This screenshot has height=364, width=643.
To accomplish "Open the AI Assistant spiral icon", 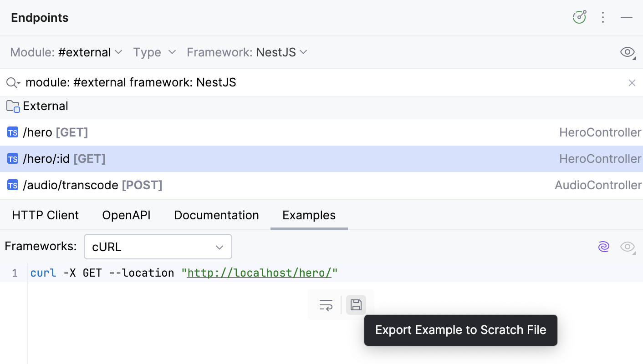I will pyautogui.click(x=604, y=247).
